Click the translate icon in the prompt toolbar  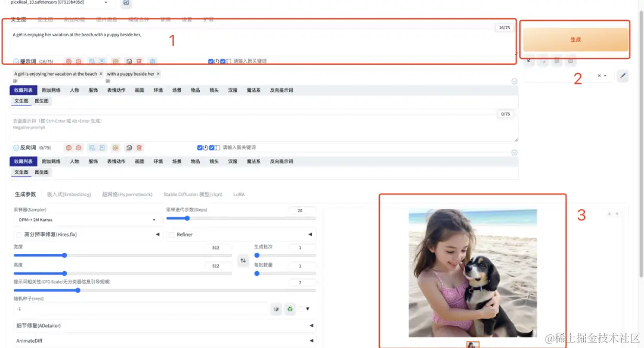tap(153, 61)
